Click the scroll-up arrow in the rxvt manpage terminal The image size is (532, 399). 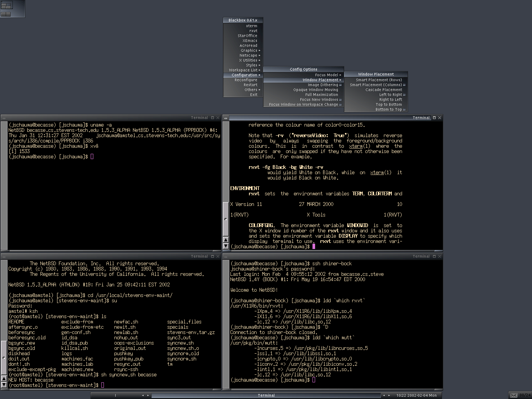point(226,240)
